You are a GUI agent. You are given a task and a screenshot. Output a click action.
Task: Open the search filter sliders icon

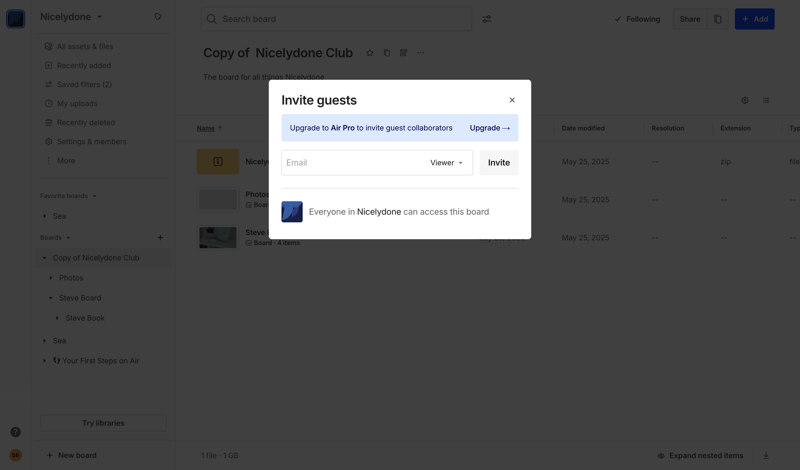pyautogui.click(x=487, y=19)
